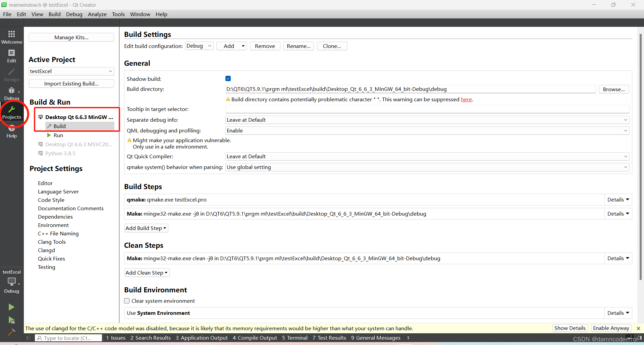Open the Edit build configuration Debug dropdown
The width and height of the screenshot is (644, 345).
coord(199,46)
